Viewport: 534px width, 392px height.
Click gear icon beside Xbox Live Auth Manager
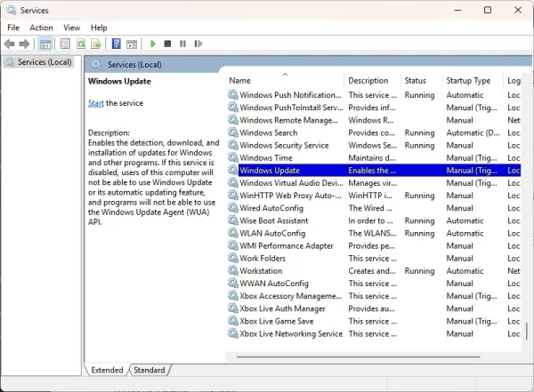tap(233, 308)
